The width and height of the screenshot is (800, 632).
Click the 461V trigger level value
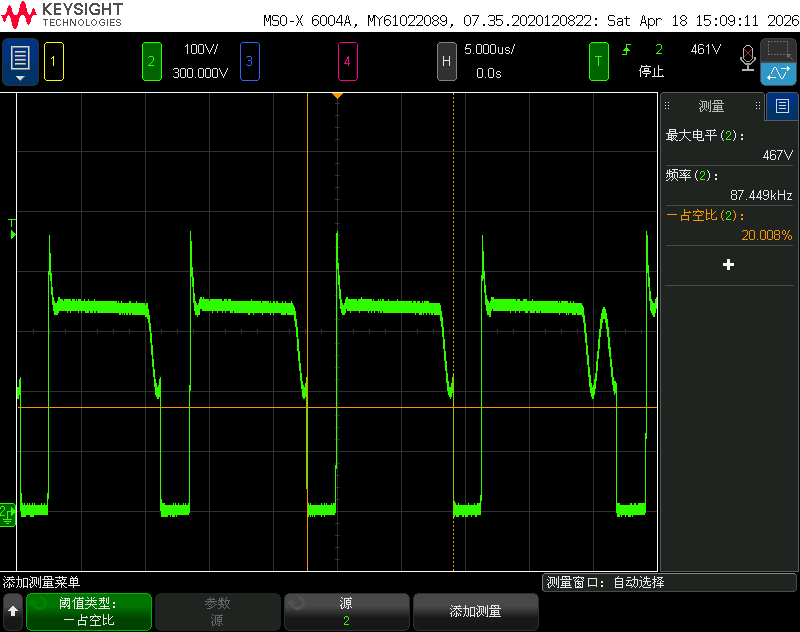point(706,49)
